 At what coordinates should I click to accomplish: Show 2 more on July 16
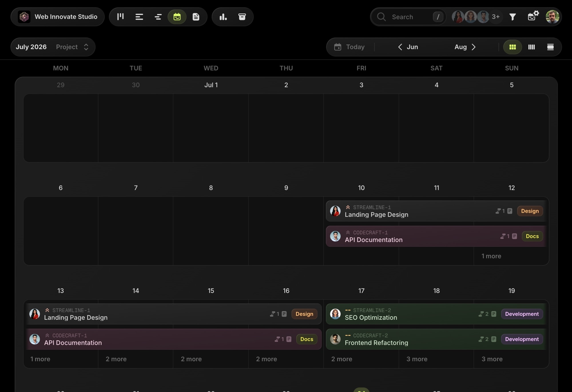coord(266,359)
